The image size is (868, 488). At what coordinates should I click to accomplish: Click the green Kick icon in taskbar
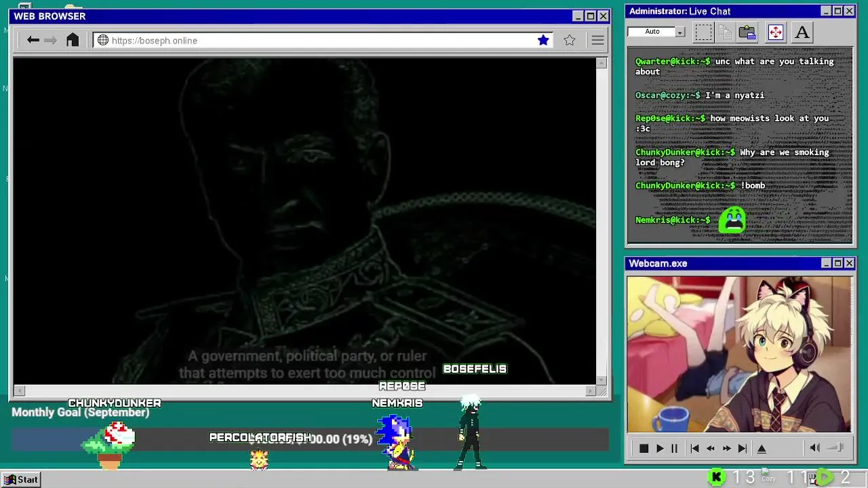716,478
